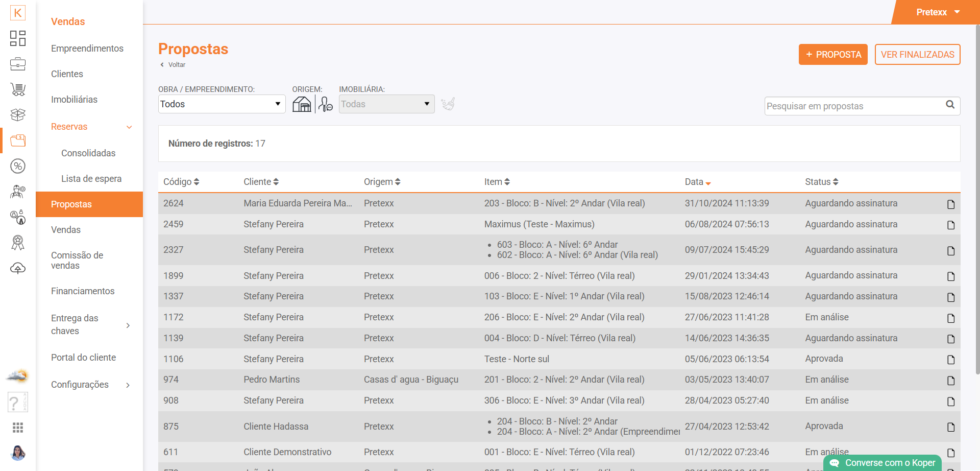Click the award ribbon icon in sidebar
The width and height of the screenshot is (980, 471).
18,243
